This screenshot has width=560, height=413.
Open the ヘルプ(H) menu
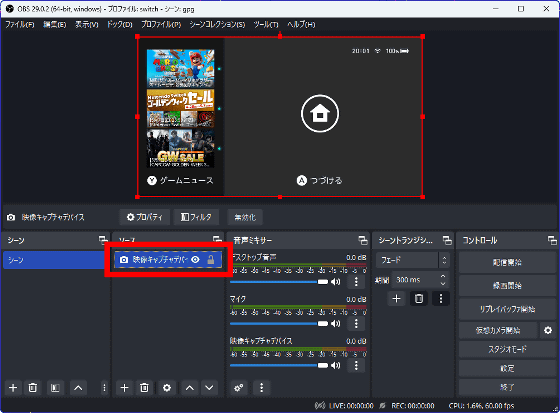click(301, 24)
